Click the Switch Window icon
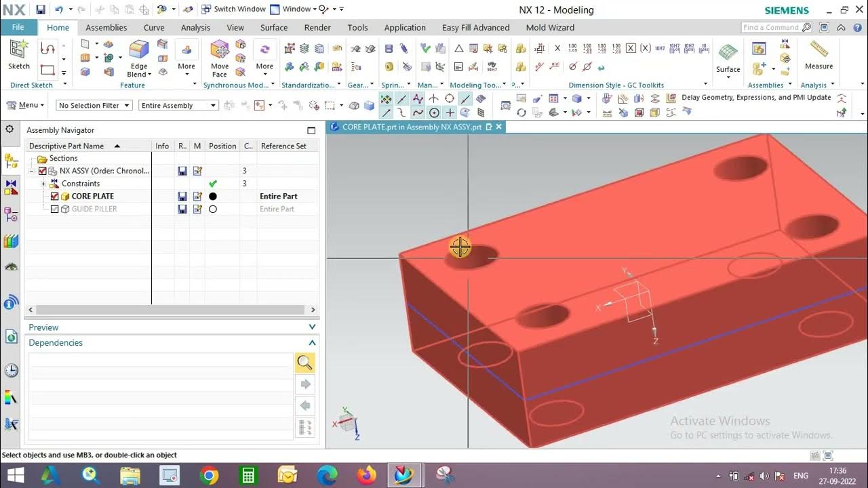 pos(206,9)
